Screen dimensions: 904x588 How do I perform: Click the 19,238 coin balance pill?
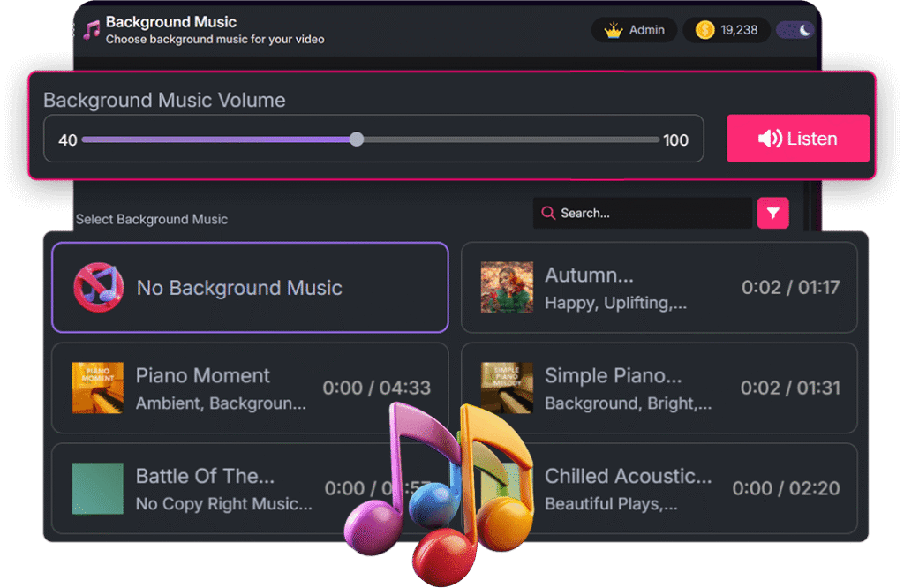(x=727, y=30)
